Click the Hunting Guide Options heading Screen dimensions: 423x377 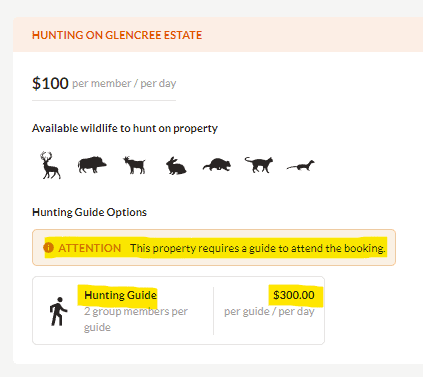pos(89,212)
